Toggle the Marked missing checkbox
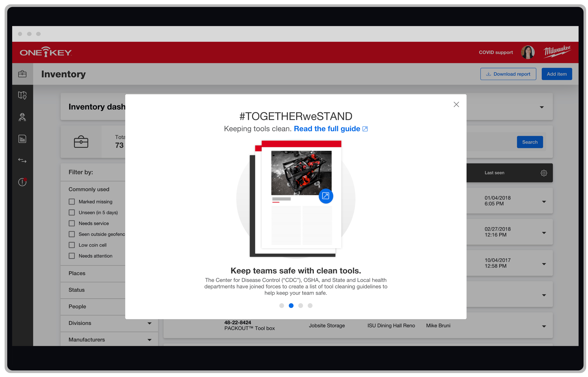This screenshot has height=377, width=588. pyautogui.click(x=71, y=202)
